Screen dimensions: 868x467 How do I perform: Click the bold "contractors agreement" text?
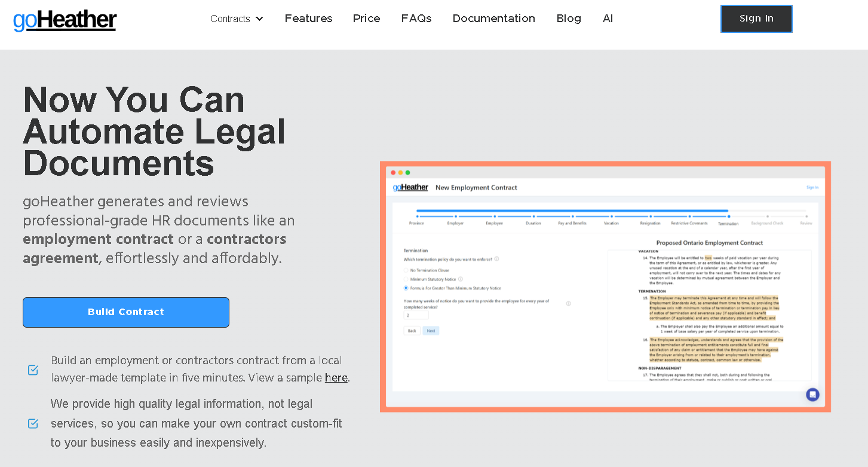155,249
